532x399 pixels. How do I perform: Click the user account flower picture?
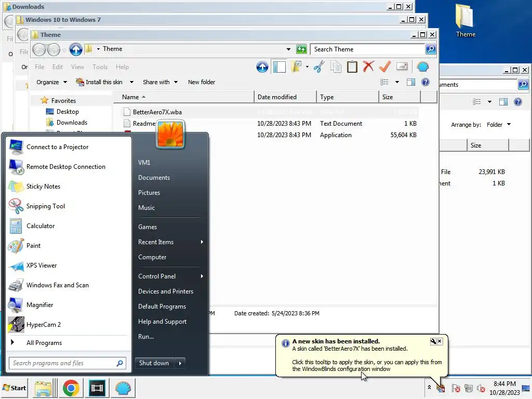[170, 135]
